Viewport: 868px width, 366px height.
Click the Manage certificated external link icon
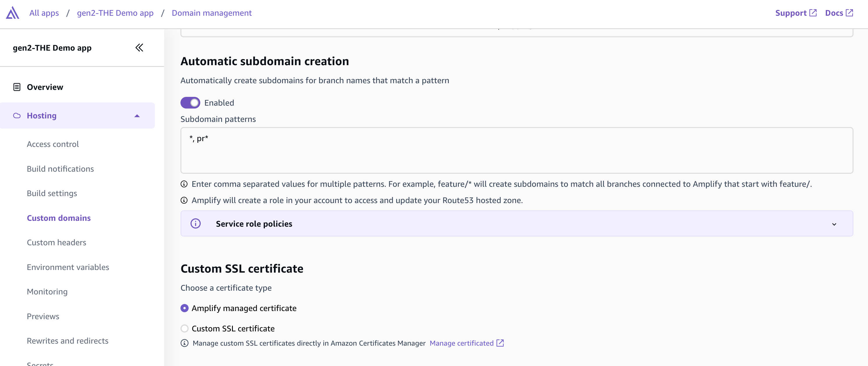pos(500,343)
